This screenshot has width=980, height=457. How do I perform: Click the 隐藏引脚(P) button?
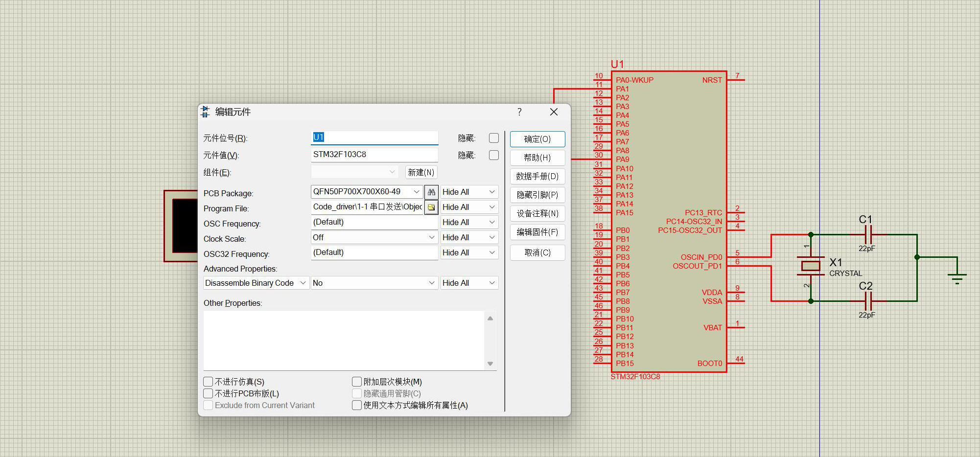[537, 195]
